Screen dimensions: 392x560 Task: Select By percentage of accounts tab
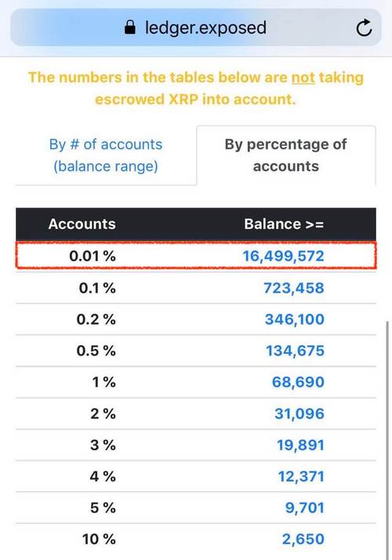(285, 155)
